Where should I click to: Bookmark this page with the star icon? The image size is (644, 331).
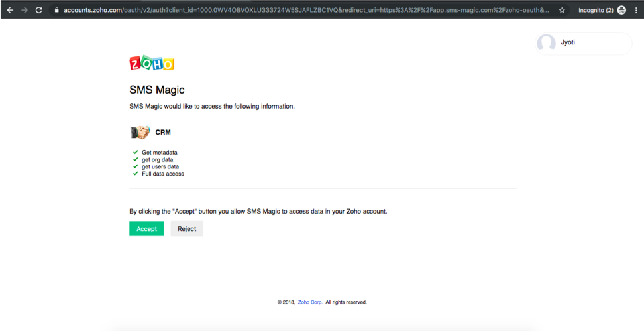point(562,10)
